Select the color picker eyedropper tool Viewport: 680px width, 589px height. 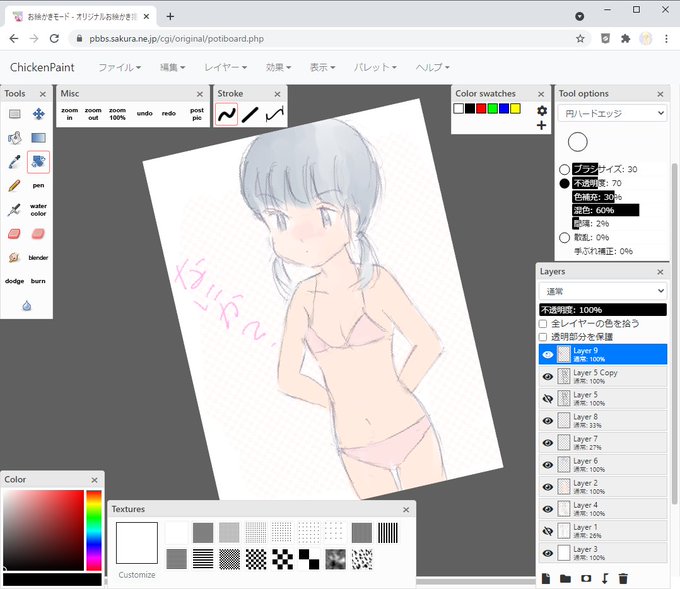(x=15, y=162)
